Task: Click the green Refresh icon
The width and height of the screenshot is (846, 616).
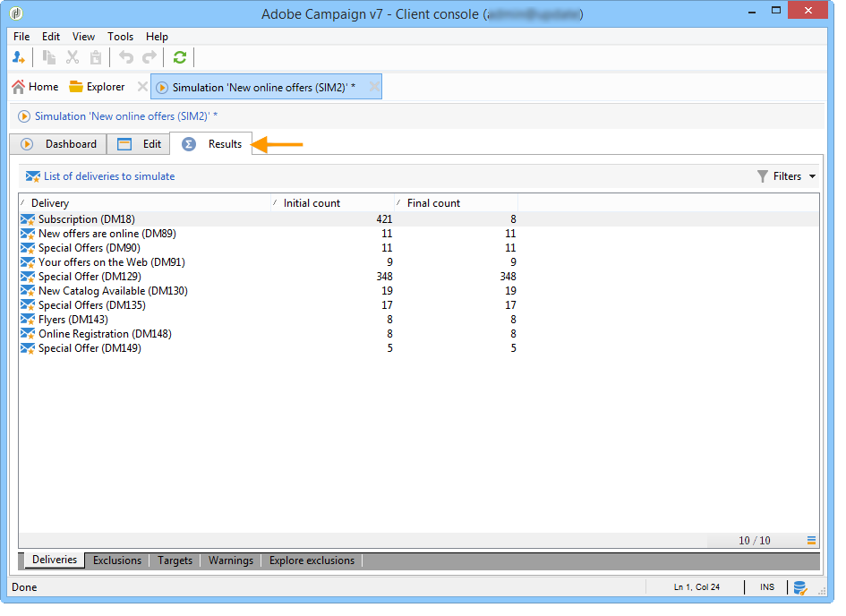Action: coord(180,57)
